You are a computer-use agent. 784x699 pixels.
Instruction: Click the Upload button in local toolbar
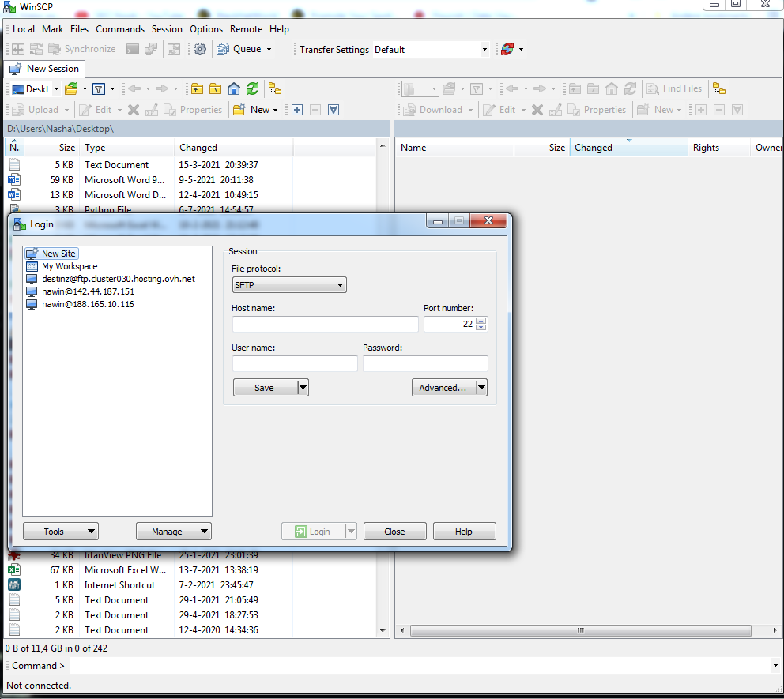click(x=35, y=110)
